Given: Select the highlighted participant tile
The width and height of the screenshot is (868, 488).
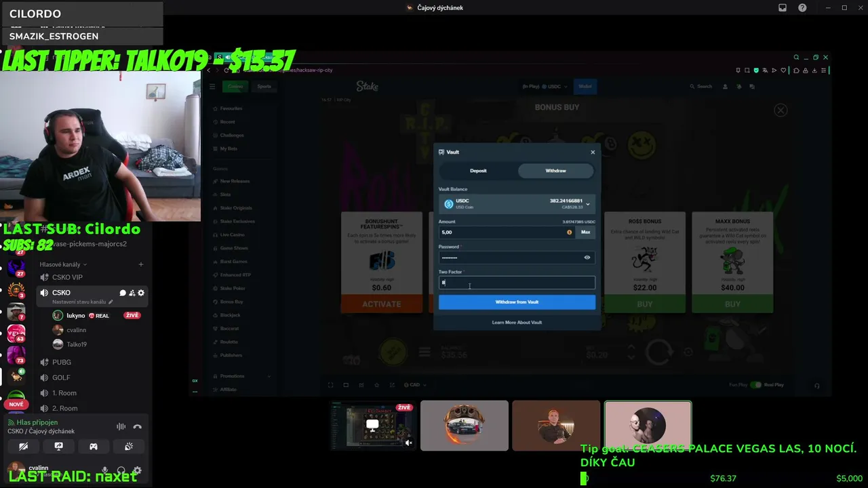Looking at the screenshot, I should 648,426.
